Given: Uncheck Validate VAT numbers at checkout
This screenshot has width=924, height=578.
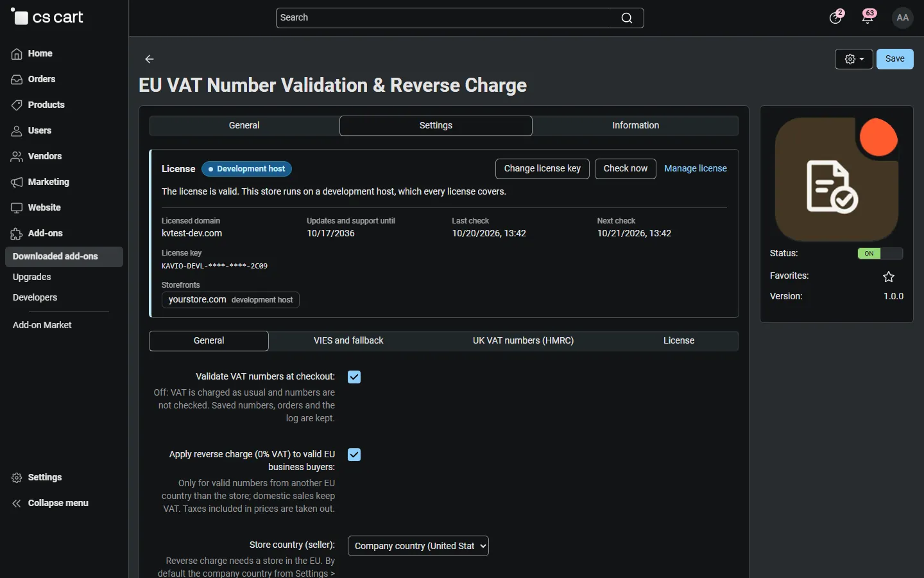Looking at the screenshot, I should click(354, 377).
